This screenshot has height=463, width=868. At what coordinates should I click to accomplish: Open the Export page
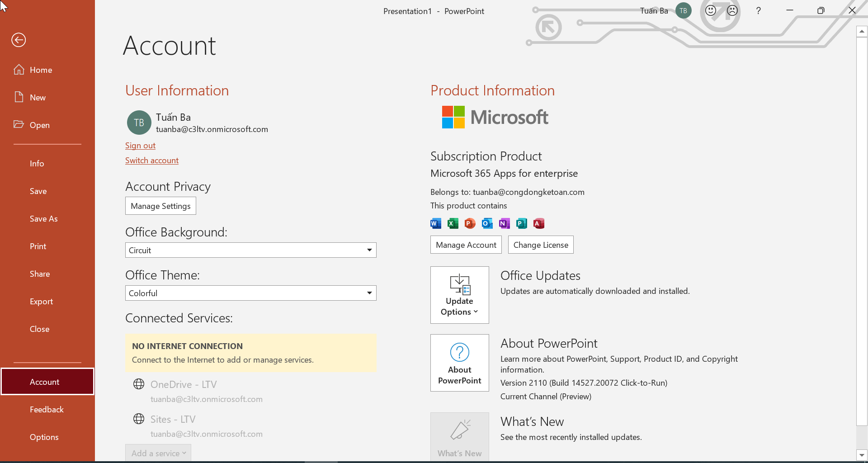click(47, 301)
